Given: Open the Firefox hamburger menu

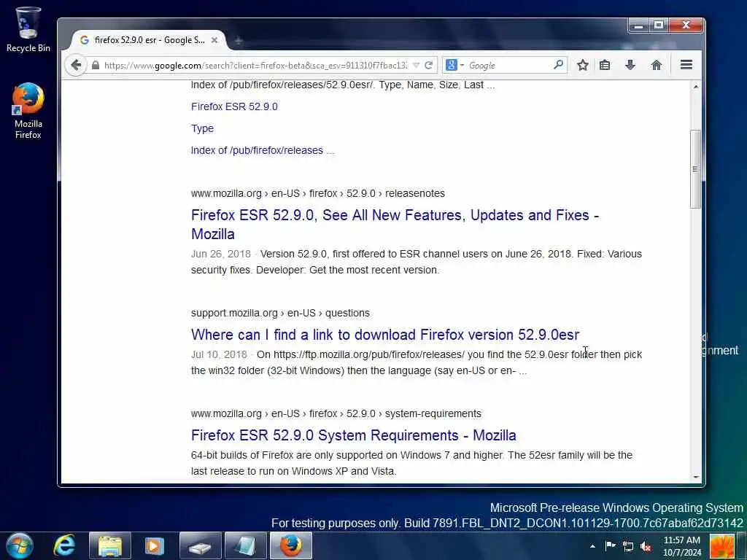Looking at the screenshot, I should 686,65.
